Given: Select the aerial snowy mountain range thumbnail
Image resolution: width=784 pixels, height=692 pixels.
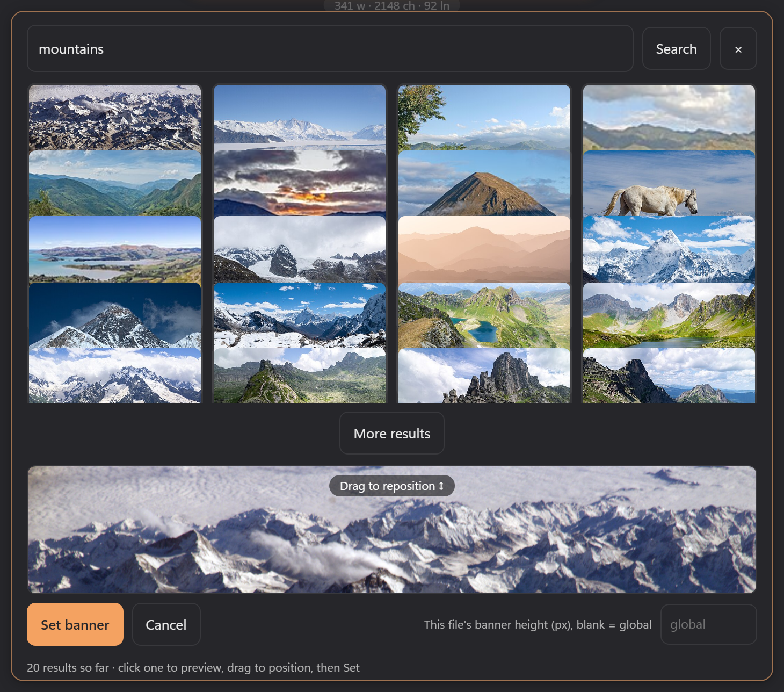Looking at the screenshot, I should tap(115, 118).
